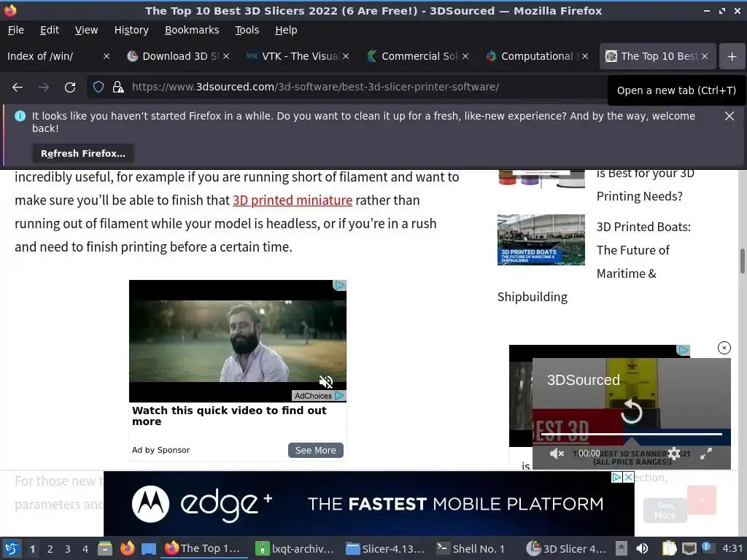Close the 'Index of /win/' tab

pyautogui.click(x=107, y=56)
